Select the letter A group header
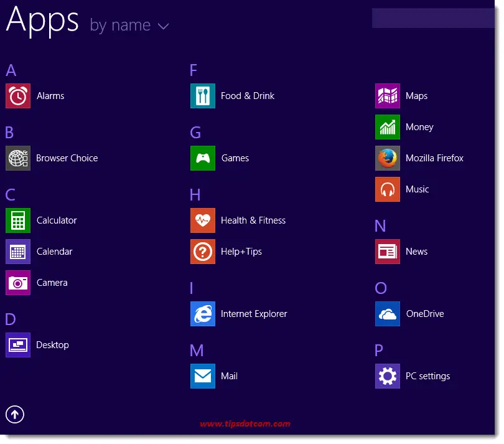 point(11,70)
